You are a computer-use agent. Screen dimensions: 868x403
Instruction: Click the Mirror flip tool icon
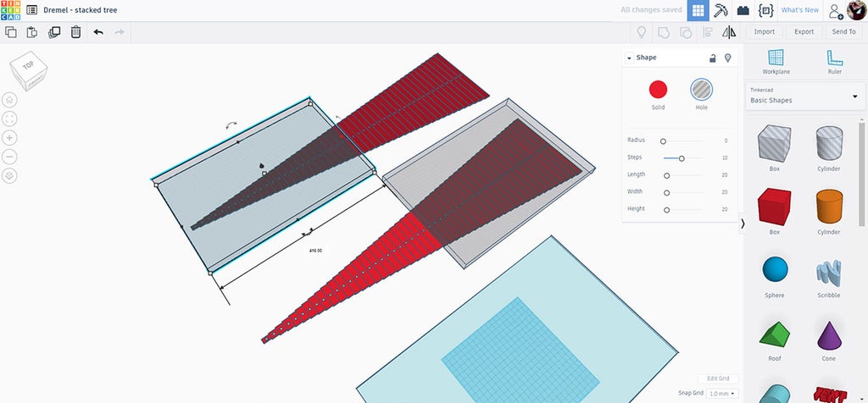(x=729, y=32)
